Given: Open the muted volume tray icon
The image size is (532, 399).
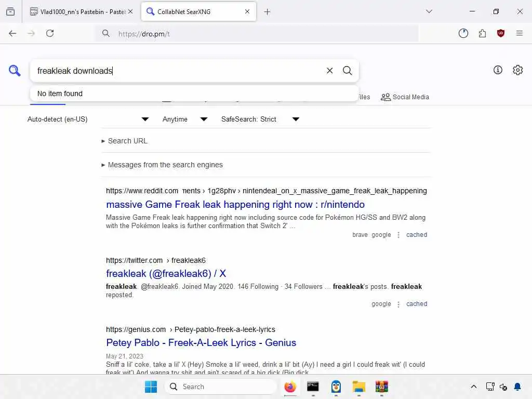Looking at the screenshot, I should (503, 387).
